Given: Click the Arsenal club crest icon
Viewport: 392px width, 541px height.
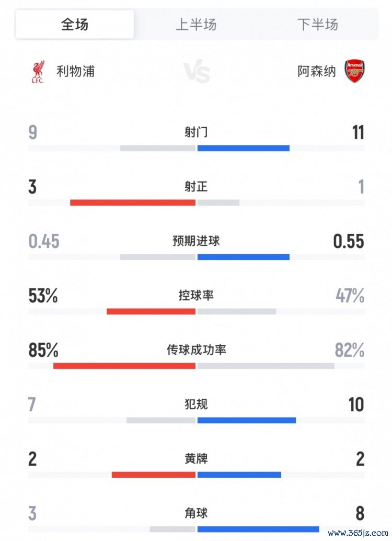Looking at the screenshot, I should [354, 71].
